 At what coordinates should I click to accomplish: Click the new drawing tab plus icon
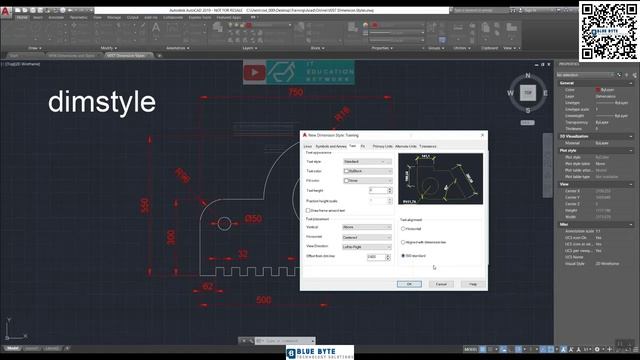(160, 56)
